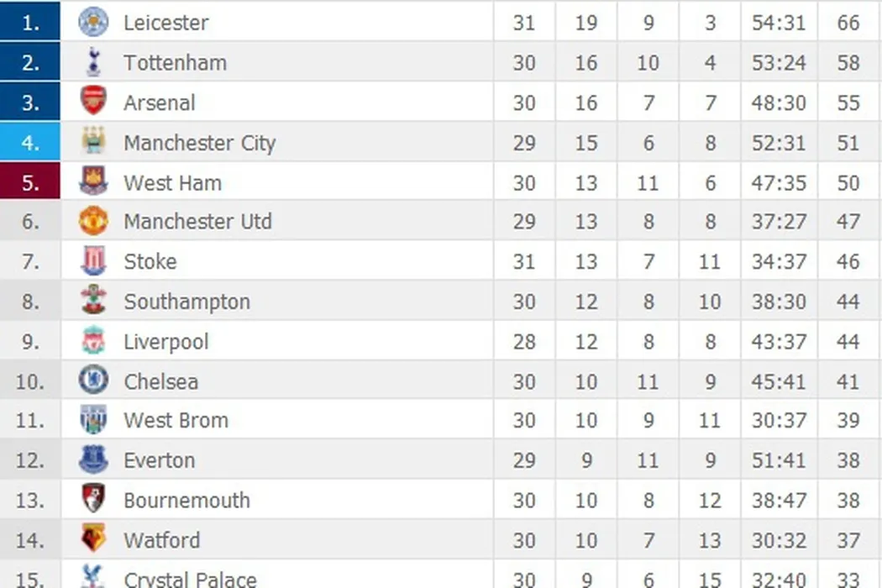Open the Stoke team link
The image size is (882, 588).
[x=150, y=261]
